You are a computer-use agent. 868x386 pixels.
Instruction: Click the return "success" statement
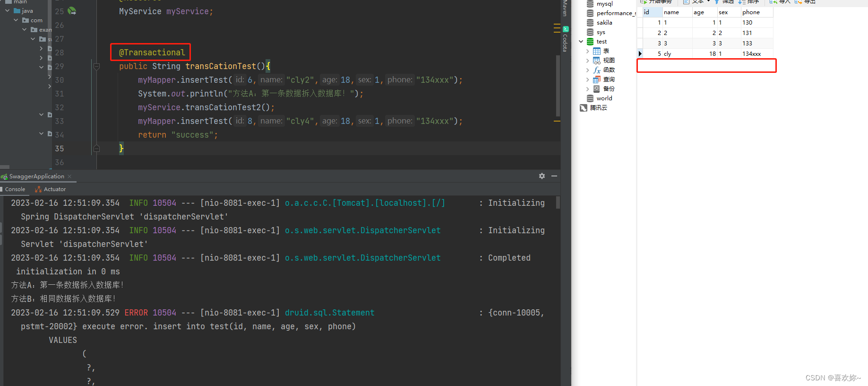[178, 135]
